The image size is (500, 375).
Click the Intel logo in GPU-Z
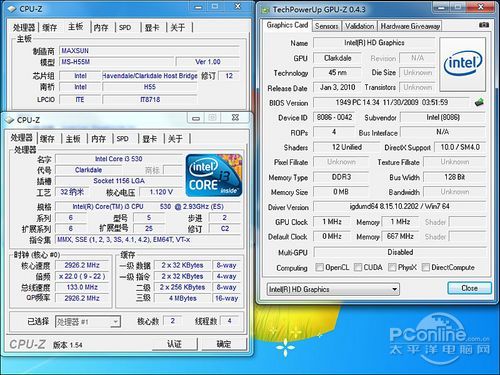pos(463,64)
